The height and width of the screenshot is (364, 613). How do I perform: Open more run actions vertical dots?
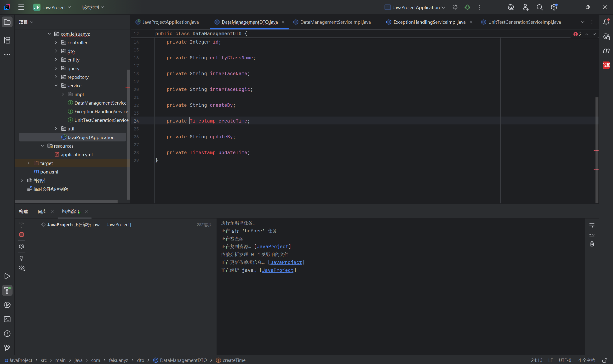(480, 7)
